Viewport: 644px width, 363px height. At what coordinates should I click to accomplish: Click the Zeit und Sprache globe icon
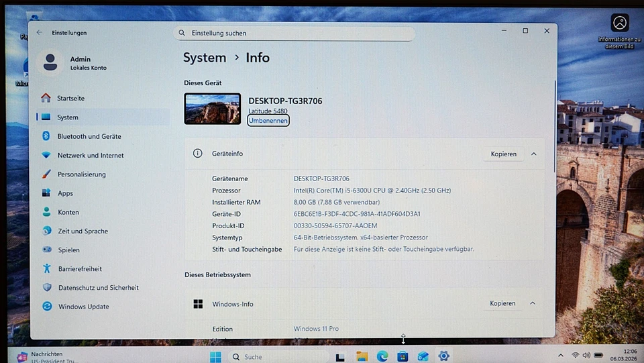(47, 231)
